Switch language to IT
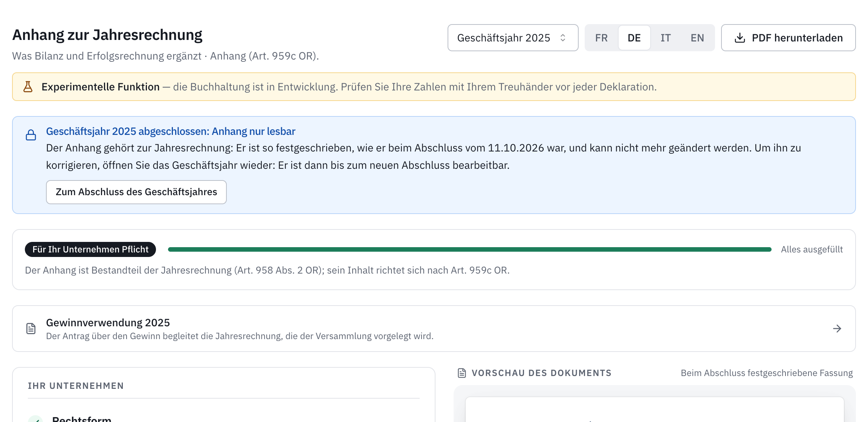The image size is (868, 422). point(666,38)
